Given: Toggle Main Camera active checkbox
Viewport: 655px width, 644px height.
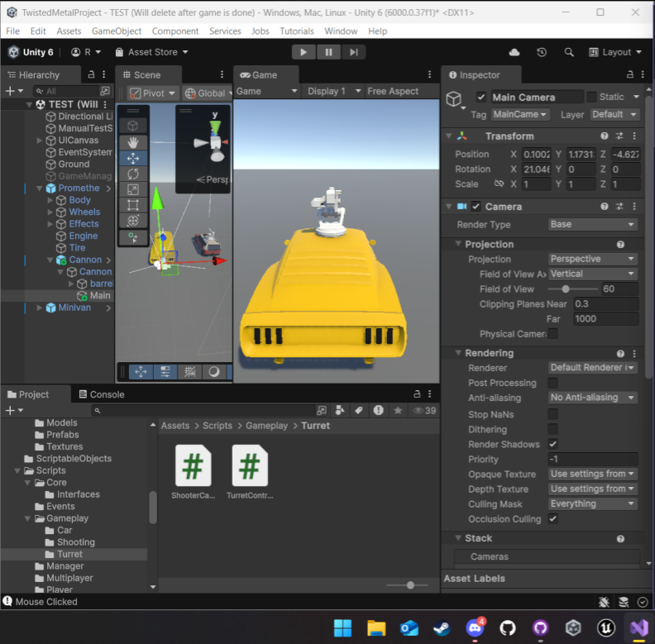Looking at the screenshot, I should [x=480, y=98].
